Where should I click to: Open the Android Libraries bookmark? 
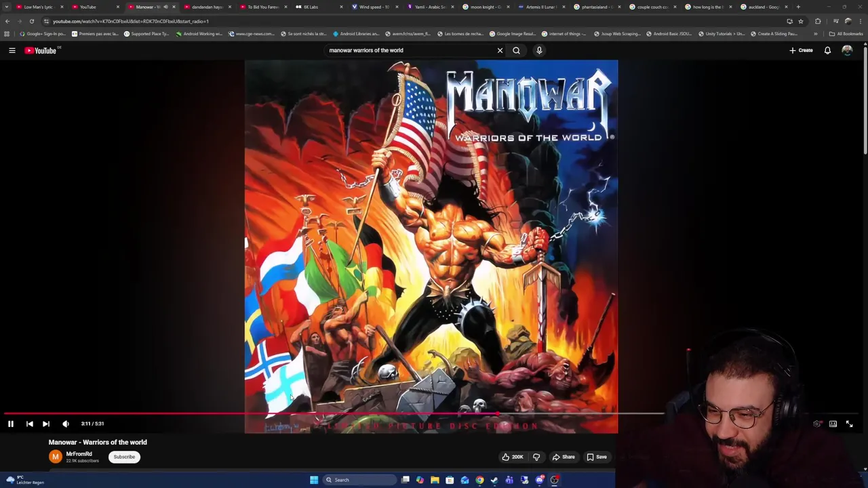click(355, 34)
